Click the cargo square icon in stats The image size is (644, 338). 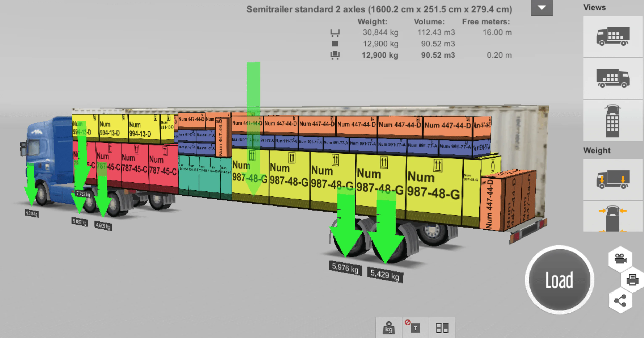point(335,44)
